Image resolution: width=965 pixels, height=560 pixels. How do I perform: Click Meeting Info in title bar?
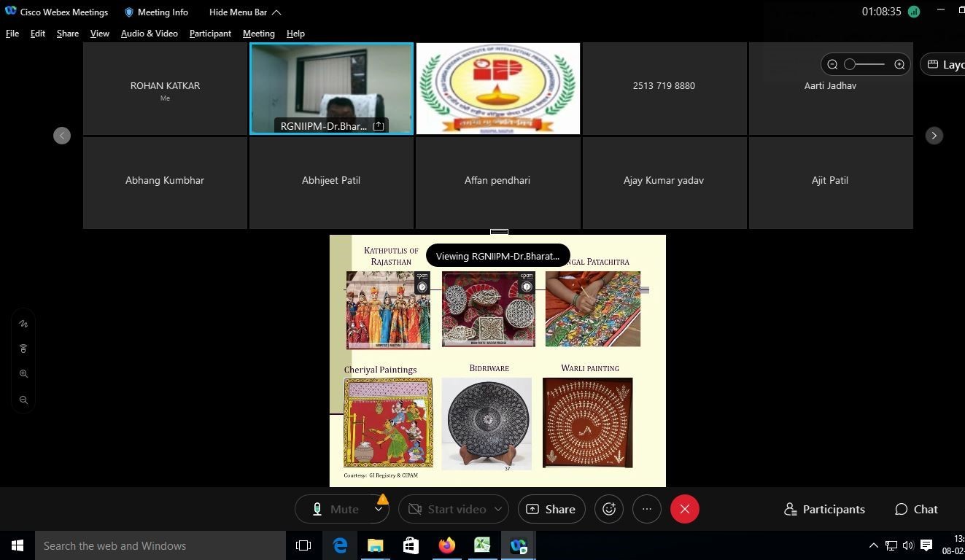click(x=156, y=12)
